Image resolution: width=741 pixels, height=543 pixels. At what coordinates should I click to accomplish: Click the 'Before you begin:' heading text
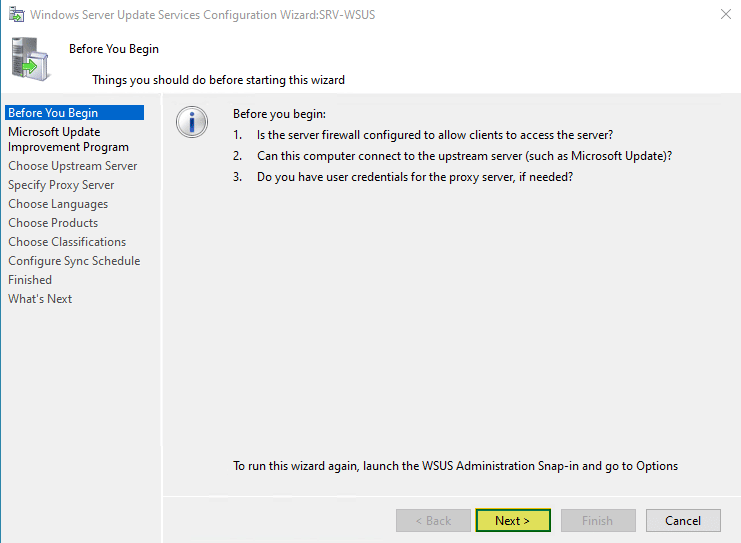point(279,114)
